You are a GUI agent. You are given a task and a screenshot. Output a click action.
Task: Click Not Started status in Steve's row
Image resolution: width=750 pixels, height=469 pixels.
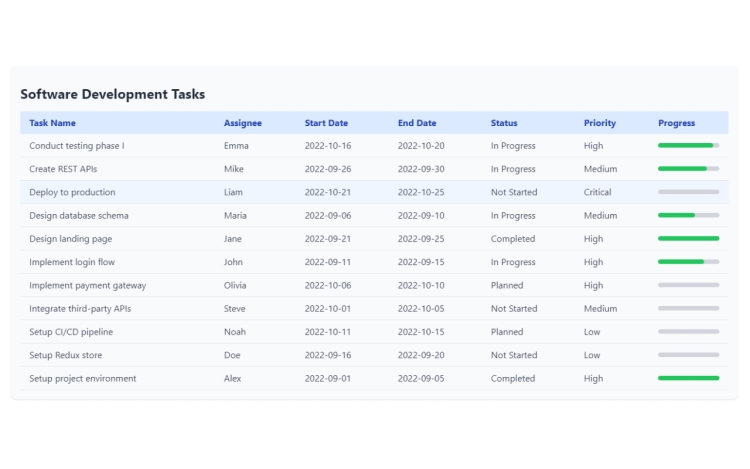(x=514, y=309)
